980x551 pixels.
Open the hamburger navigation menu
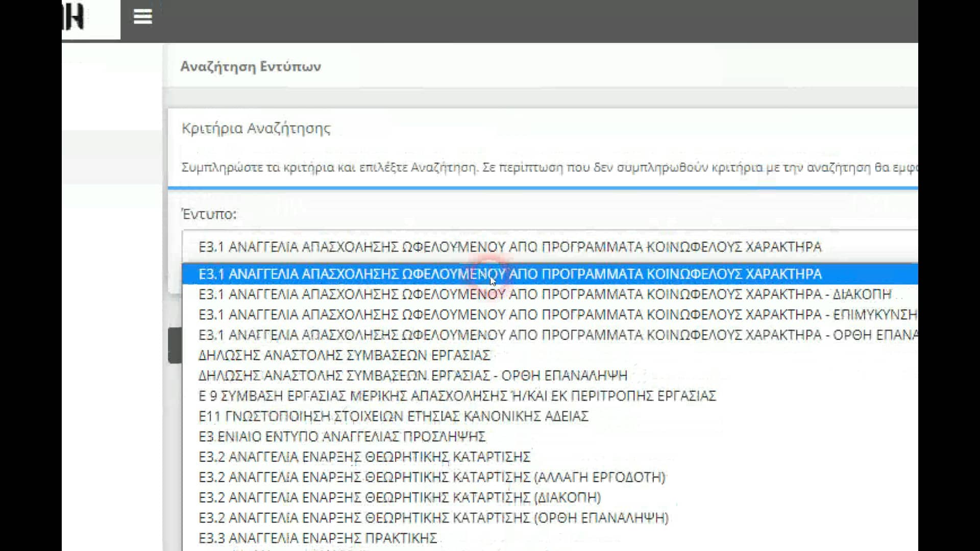(x=142, y=17)
